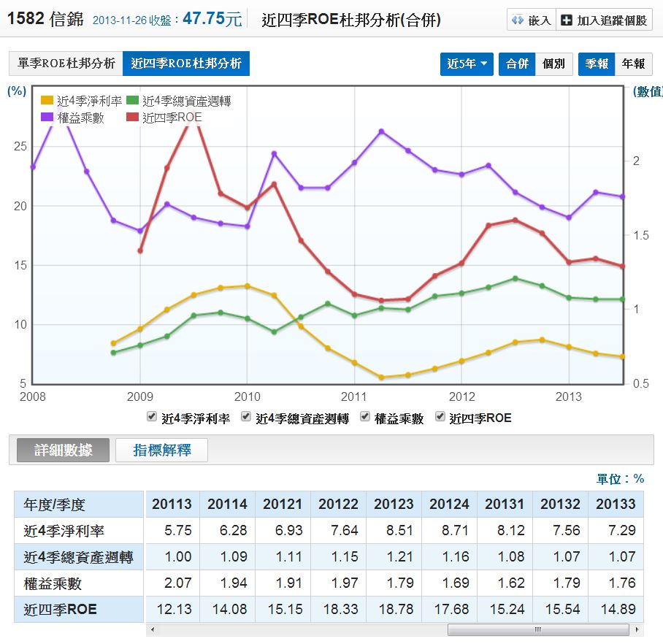Viewport: 663px width, 644px height.
Task: Open the 近5年 time range dropdown
Action: (x=467, y=64)
